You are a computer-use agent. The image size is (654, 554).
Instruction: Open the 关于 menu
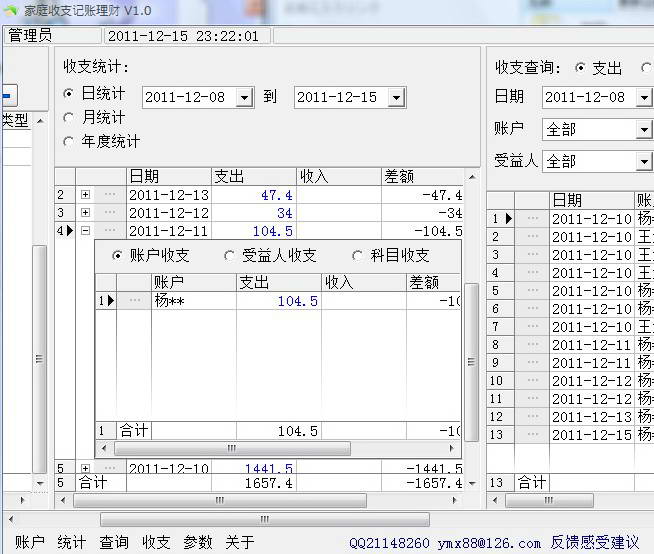click(240, 542)
